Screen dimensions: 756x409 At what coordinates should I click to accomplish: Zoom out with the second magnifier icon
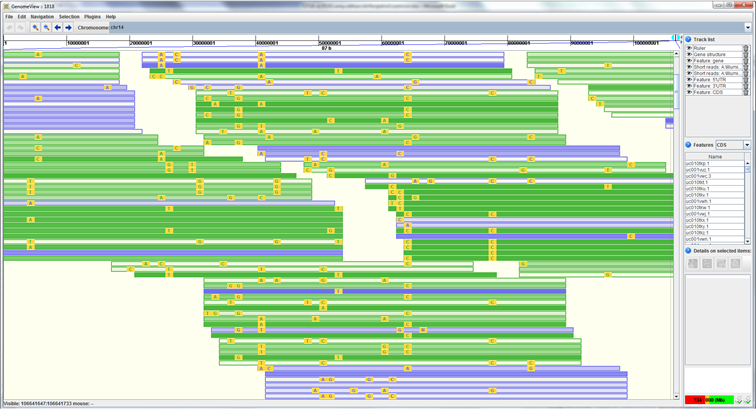pos(46,27)
